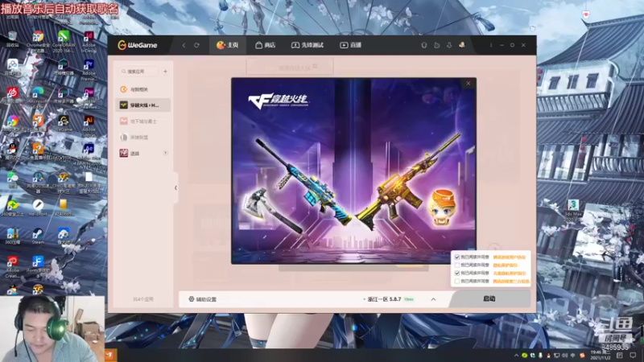The height and width of the screenshot is (362, 644).
Task: Open the CorelDRAW 2020 desktop shortcut
Action: pyautogui.click(x=64, y=41)
